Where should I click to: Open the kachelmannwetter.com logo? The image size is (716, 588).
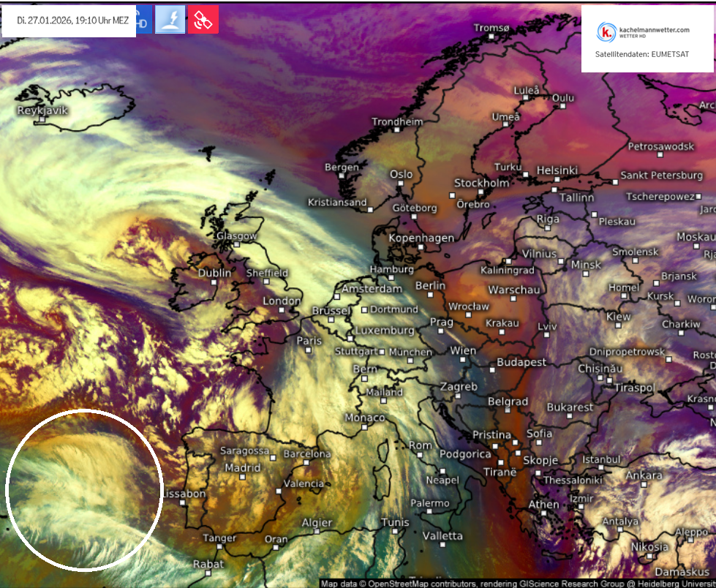(x=644, y=32)
